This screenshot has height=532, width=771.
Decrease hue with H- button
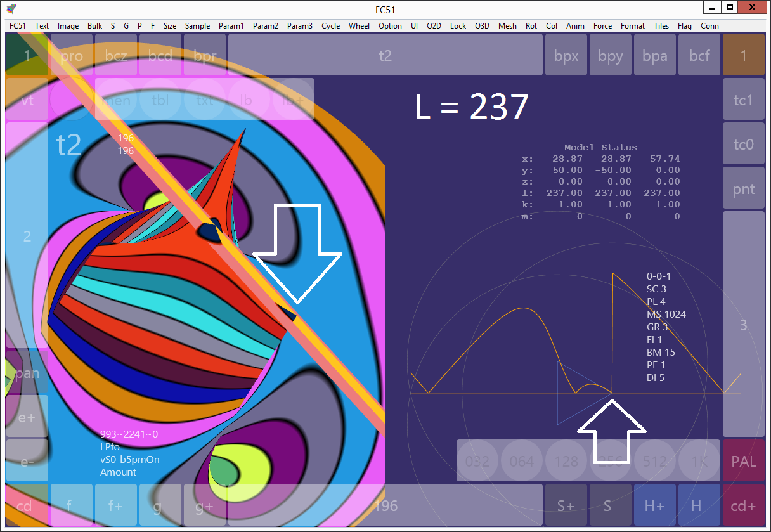pyautogui.click(x=699, y=505)
